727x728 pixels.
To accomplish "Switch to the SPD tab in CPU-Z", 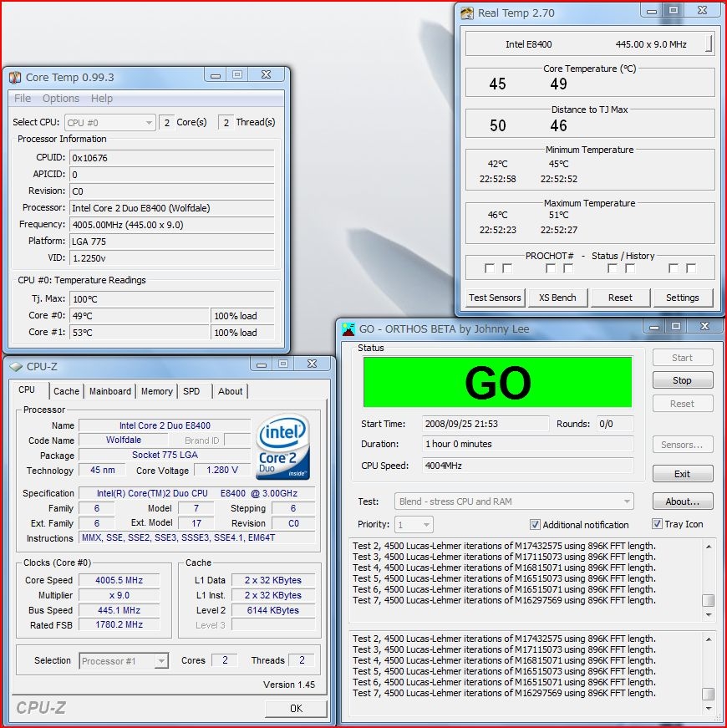I will click(191, 391).
